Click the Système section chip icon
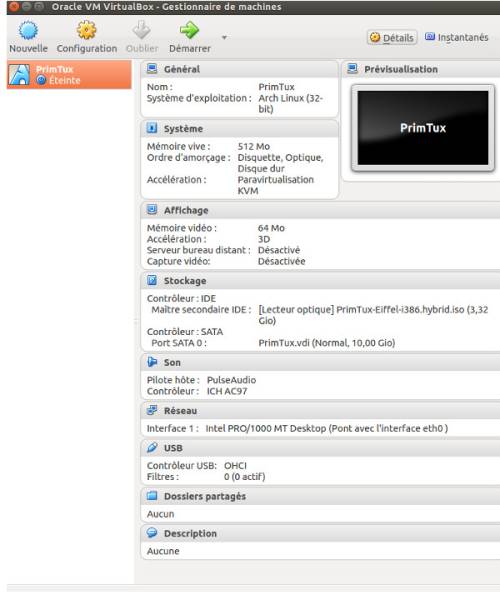 click(x=152, y=128)
